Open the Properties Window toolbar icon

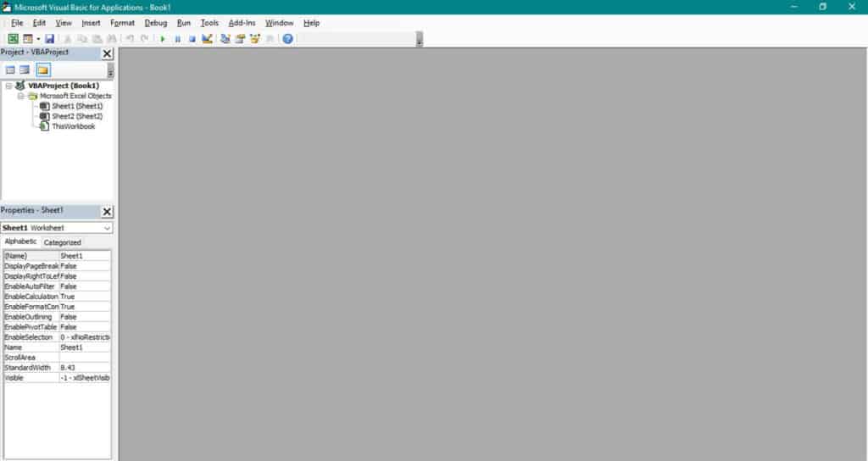(240, 39)
